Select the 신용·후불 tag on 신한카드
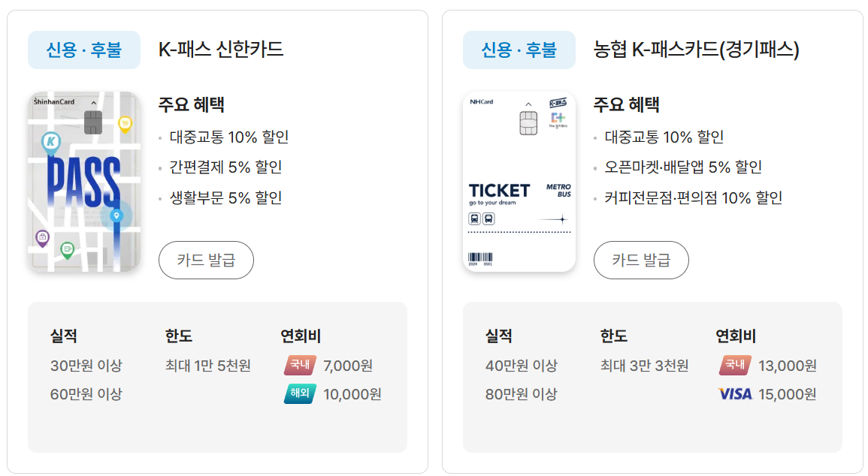Screen dimensions: 868x476 coord(84,50)
